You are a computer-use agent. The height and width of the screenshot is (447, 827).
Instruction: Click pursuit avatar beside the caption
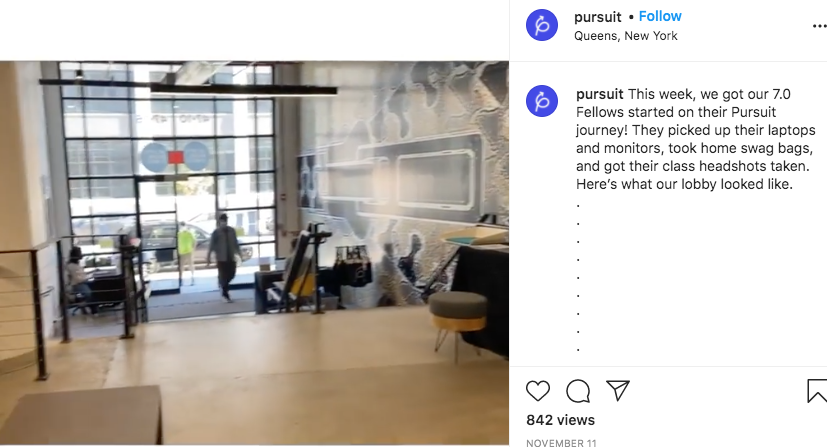(542, 101)
